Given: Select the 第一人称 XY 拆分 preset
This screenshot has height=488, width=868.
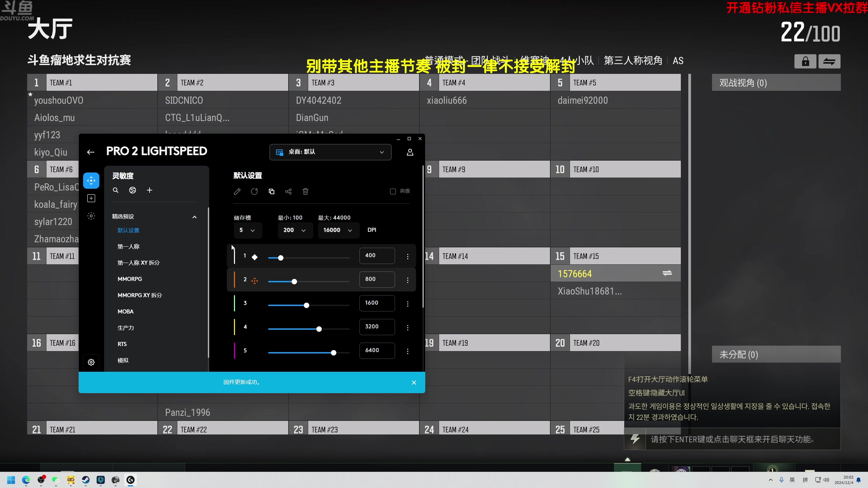Looking at the screenshot, I should [138, 263].
